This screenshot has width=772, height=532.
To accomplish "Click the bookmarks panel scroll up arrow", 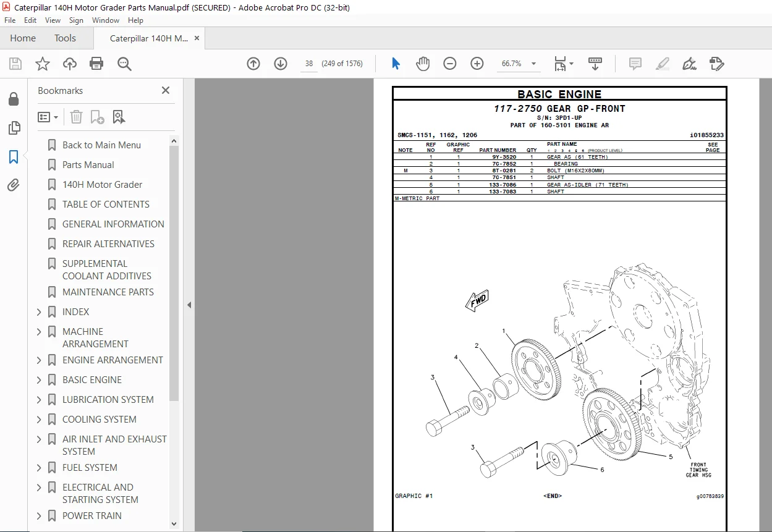I will point(174,141).
